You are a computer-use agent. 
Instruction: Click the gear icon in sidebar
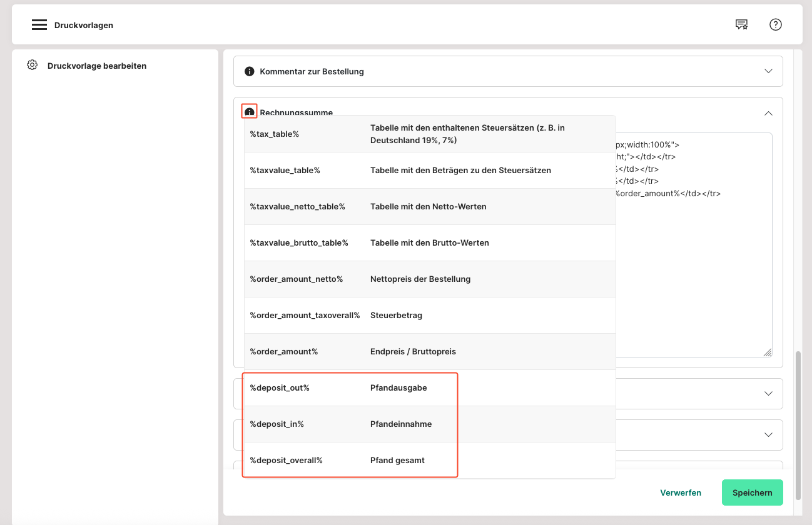[x=33, y=65]
